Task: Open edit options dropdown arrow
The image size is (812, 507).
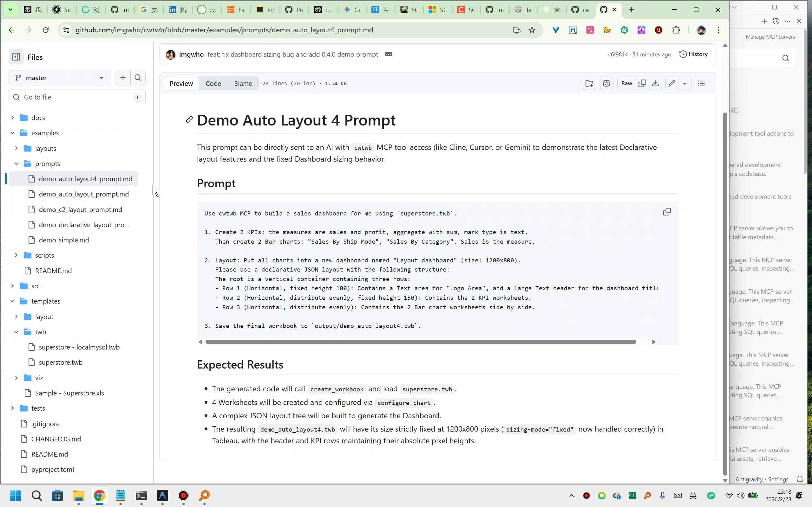Action: click(684, 83)
